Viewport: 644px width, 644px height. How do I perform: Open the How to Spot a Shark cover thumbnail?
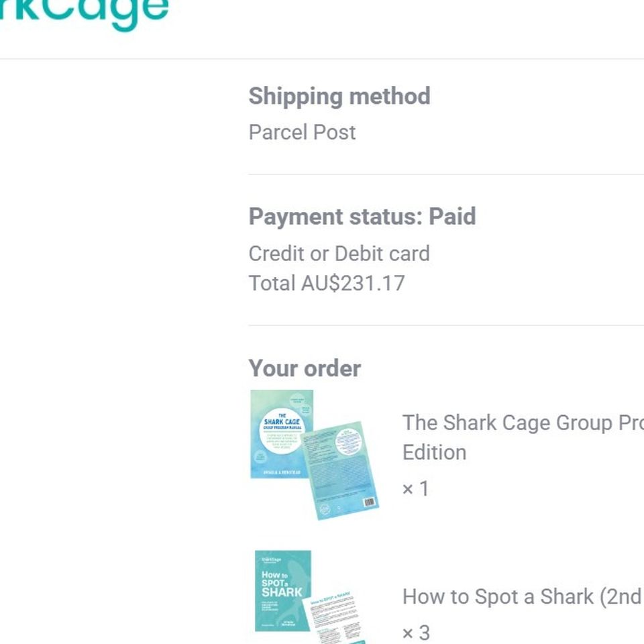click(x=283, y=590)
